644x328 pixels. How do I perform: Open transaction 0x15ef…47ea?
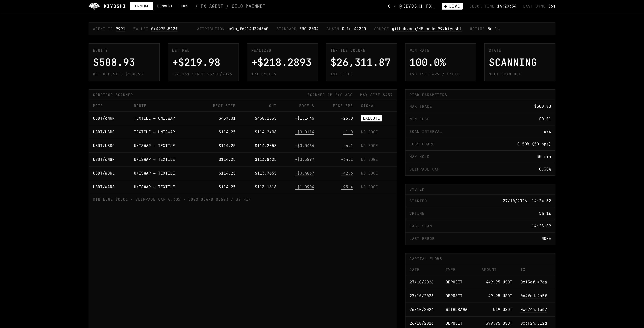(533, 282)
